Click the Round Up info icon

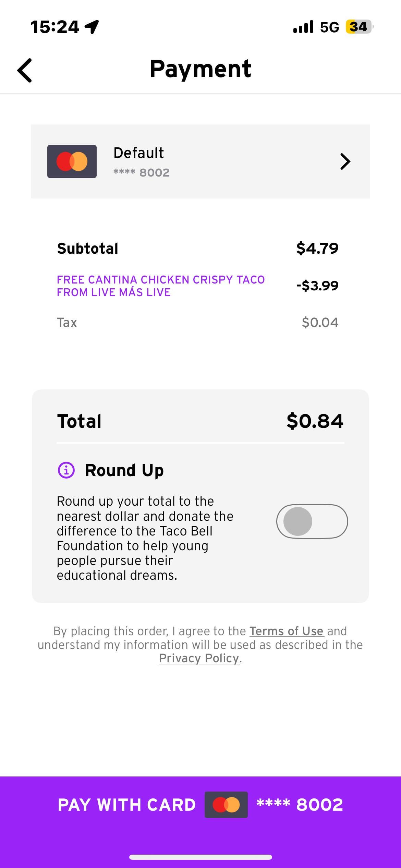[x=66, y=470]
